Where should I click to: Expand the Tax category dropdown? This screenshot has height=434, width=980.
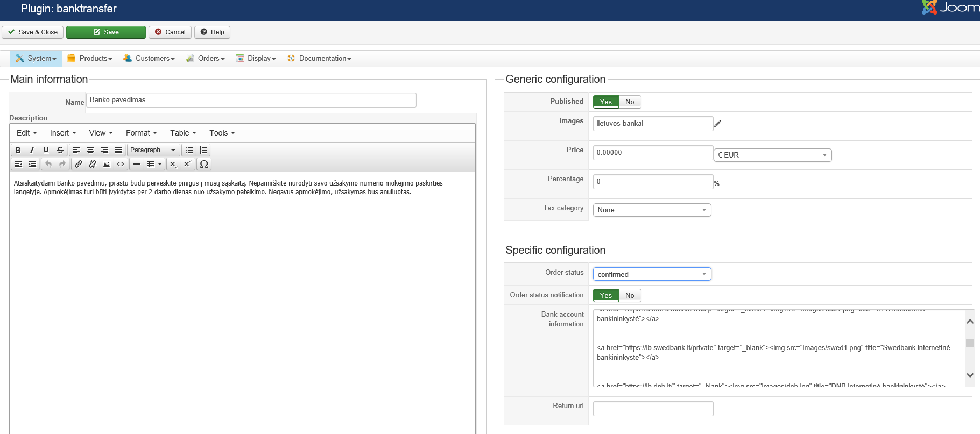(x=652, y=210)
